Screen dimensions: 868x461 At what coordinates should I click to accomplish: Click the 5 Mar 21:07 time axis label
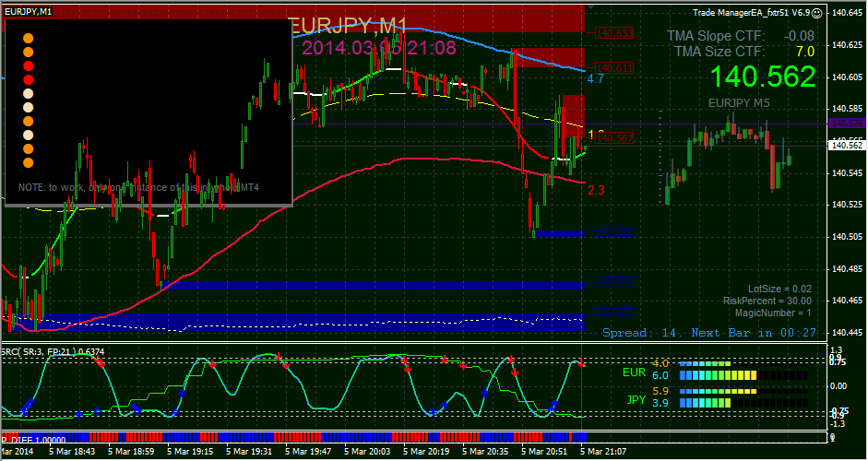[603, 451]
